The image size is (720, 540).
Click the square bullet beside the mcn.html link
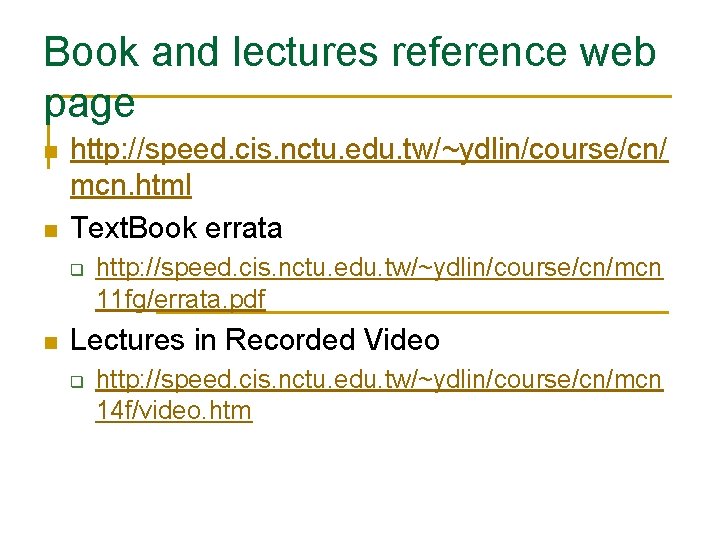coord(49,153)
